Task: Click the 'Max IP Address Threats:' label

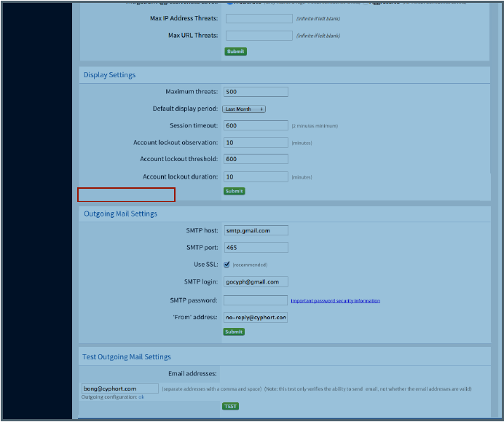Action: click(x=184, y=18)
